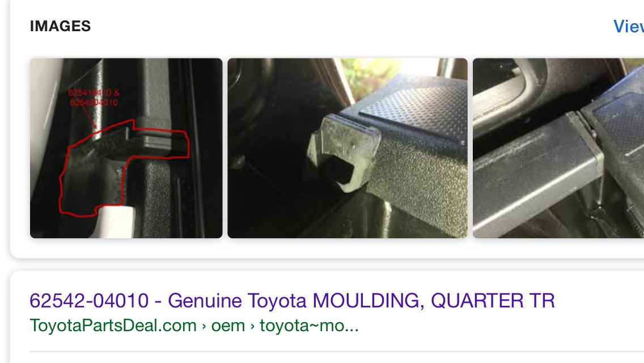The height and width of the screenshot is (363, 644).
Task: Click the red part number annotation
Action: (x=94, y=98)
